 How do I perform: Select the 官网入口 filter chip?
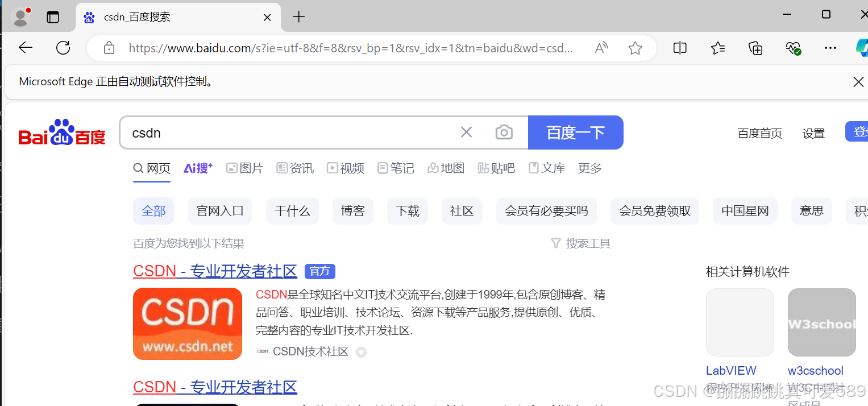pyautogui.click(x=220, y=211)
